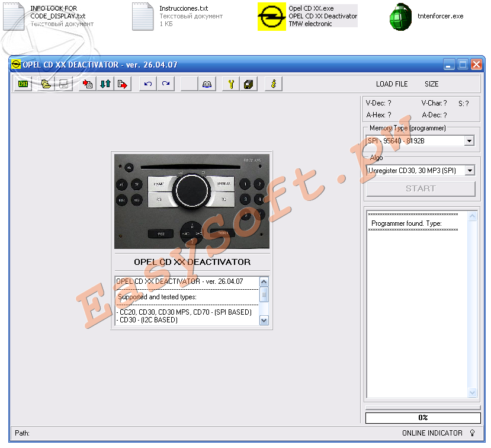Click the CD30 radio unit picture
The image size is (491, 448).
click(x=192, y=201)
